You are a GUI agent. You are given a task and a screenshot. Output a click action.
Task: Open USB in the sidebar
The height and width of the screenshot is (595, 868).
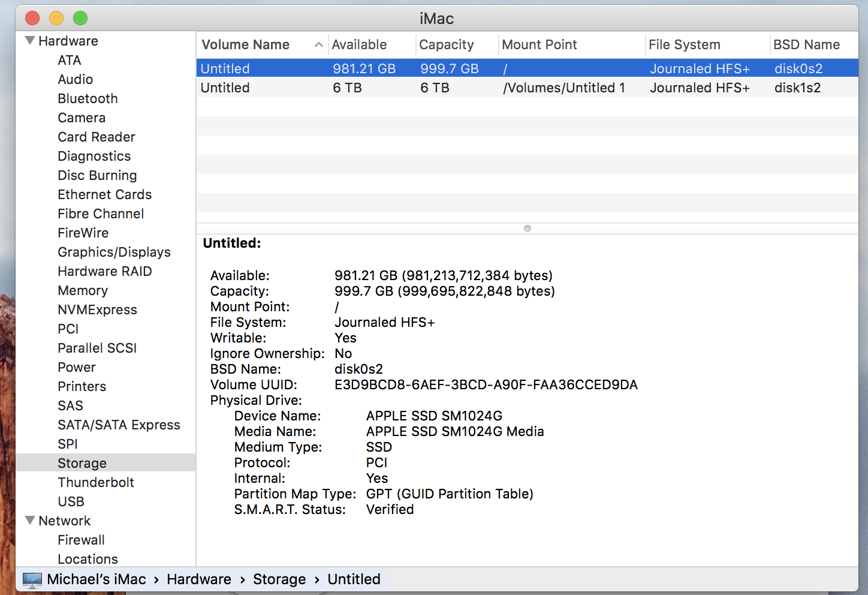[x=71, y=501]
